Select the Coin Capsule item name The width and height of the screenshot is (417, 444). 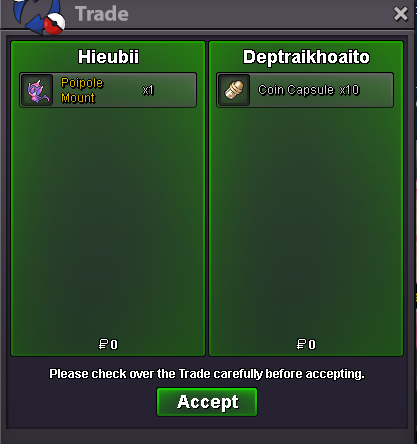[x=296, y=90]
